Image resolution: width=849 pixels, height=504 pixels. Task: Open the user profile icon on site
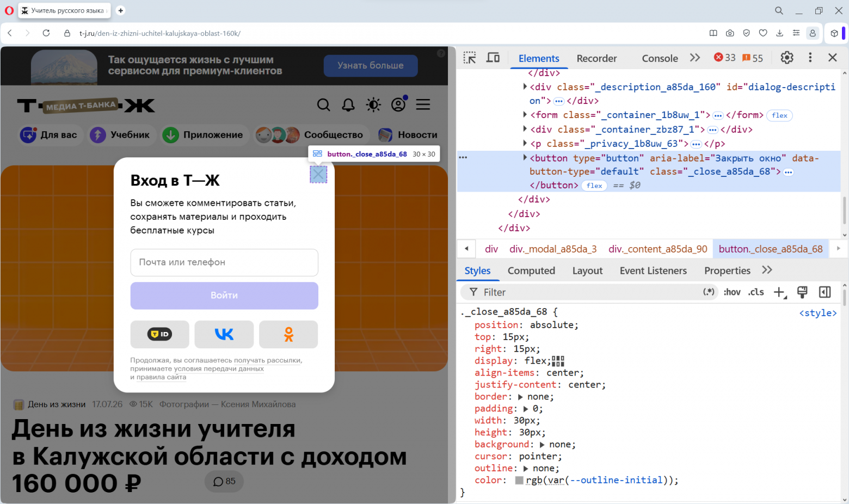coord(399,104)
